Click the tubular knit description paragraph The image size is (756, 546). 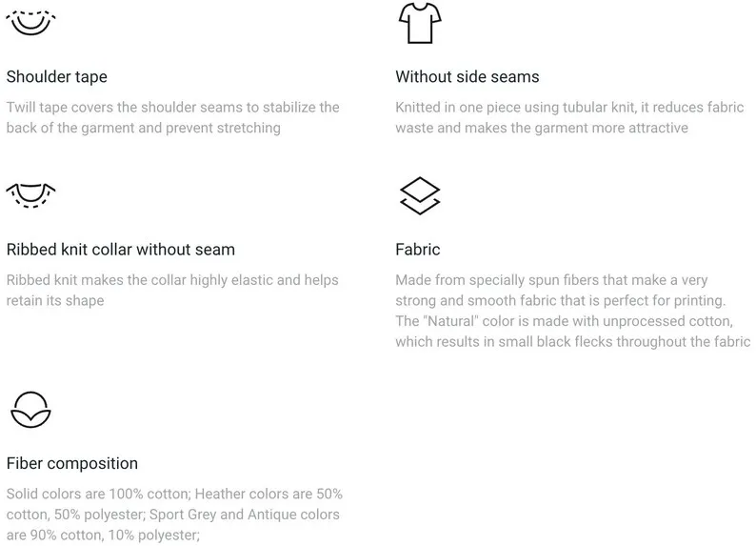click(569, 117)
